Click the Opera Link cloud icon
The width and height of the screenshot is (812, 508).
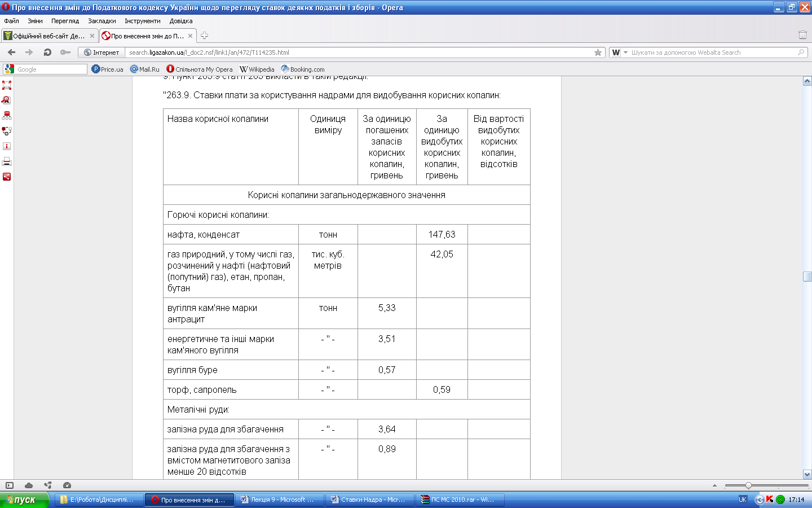point(29,485)
